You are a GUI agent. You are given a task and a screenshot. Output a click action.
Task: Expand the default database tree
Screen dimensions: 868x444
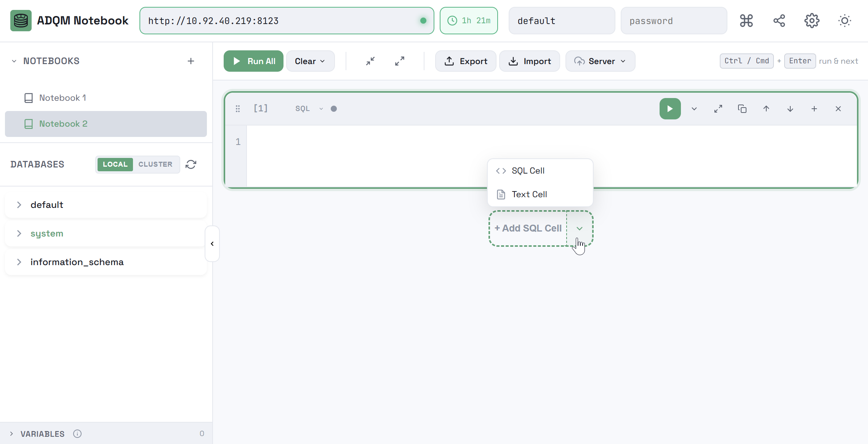coord(19,205)
